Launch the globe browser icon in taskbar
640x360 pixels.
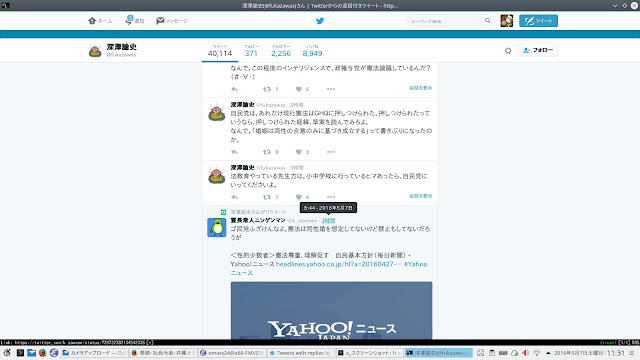click(x=53, y=353)
